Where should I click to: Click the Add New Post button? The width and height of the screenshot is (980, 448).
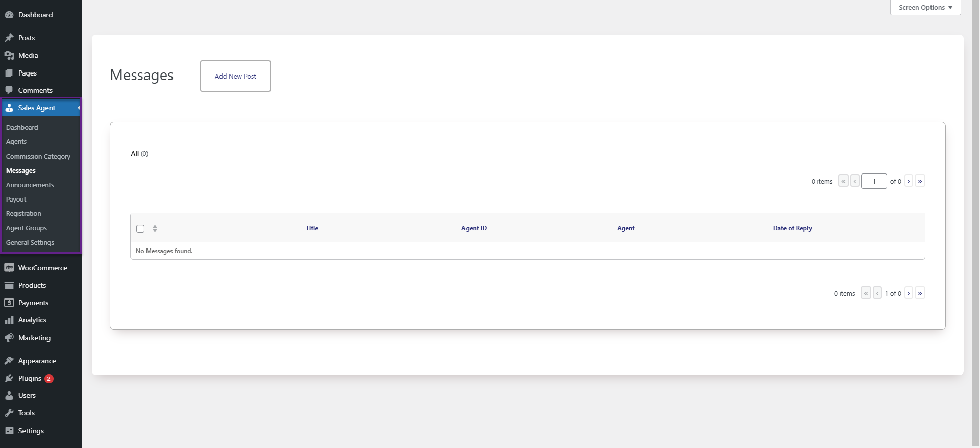point(235,76)
